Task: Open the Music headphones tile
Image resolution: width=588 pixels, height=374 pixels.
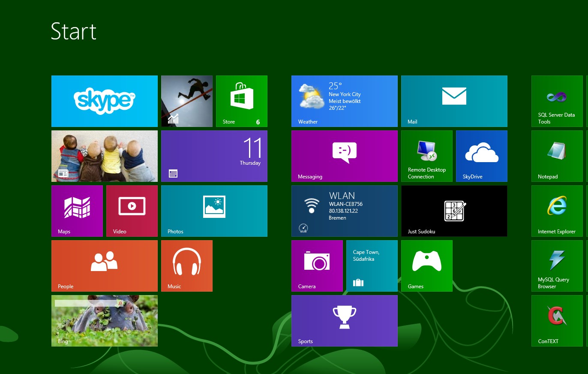Action: (186, 266)
